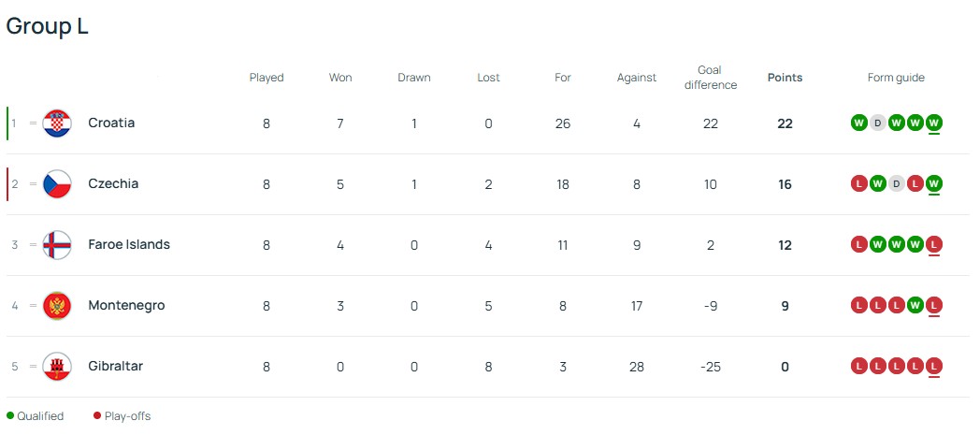Click the Faroe Islands flag icon

[57, 245]
